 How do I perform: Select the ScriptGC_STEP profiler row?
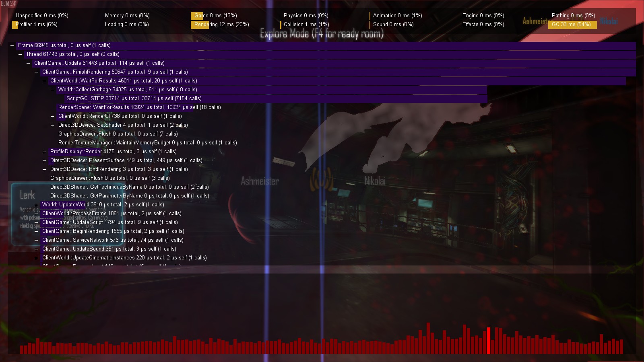134,99
